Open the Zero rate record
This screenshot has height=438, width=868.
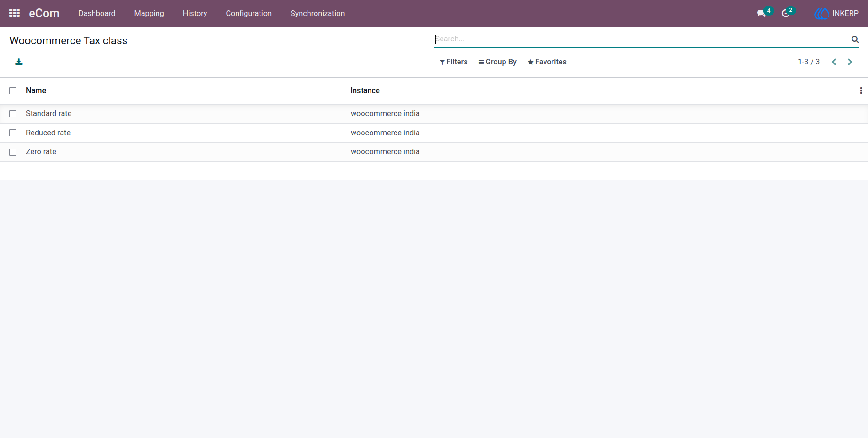[x=41, y=152]
